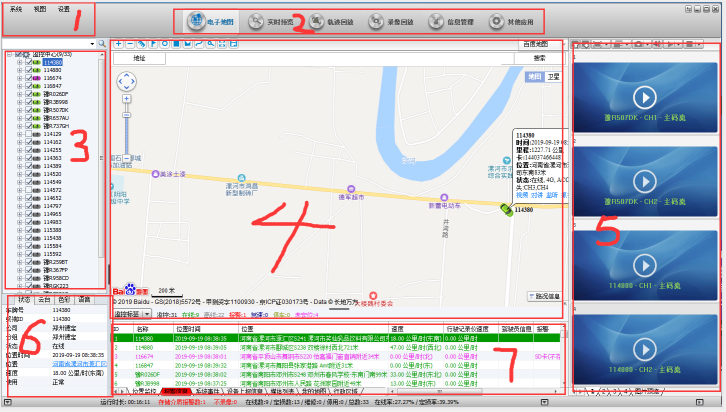Click the vehicle search magnifier icon
Image resolution: width=726 pixels, height=412 pixels.
click(x=102, y=45)
